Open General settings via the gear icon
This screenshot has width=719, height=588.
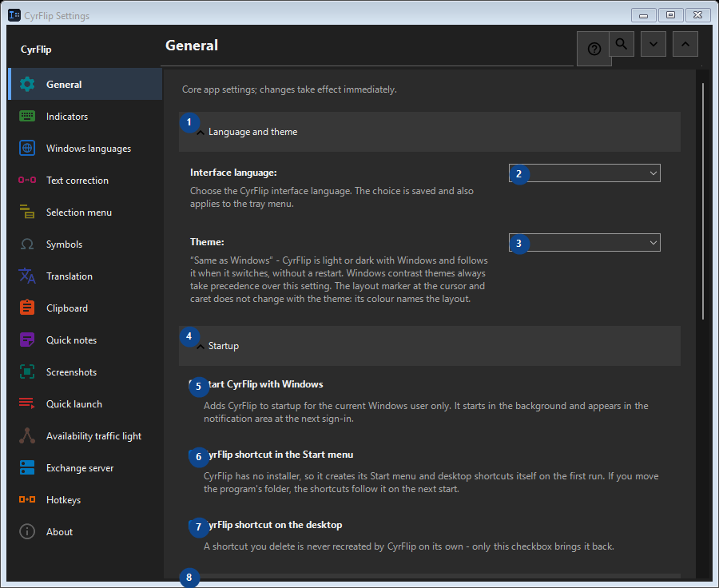point(27,85)
